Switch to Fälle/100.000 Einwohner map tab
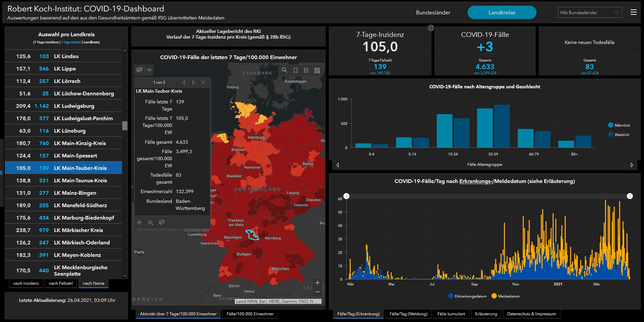Viewport: 644px width, 322px height. (250, 314)
